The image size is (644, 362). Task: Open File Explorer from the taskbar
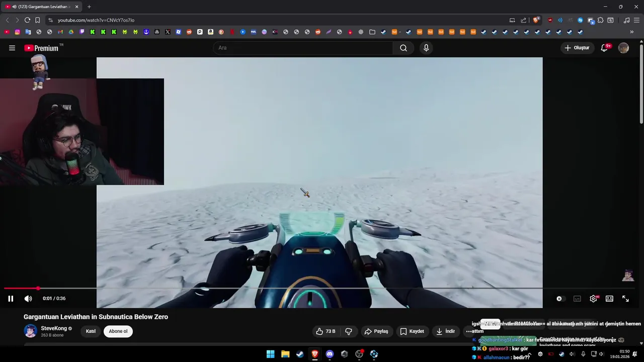[285, 354]
